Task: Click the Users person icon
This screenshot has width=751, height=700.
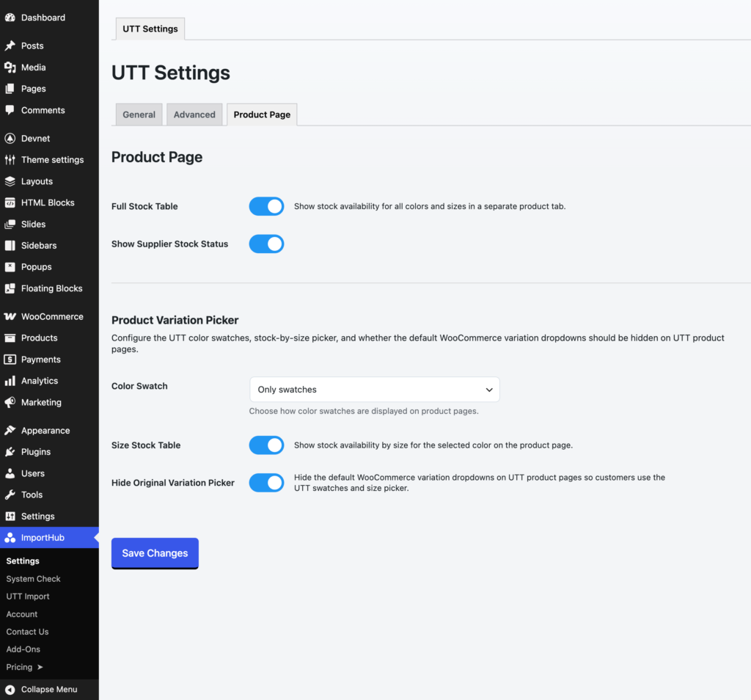Action: [10, 473]
